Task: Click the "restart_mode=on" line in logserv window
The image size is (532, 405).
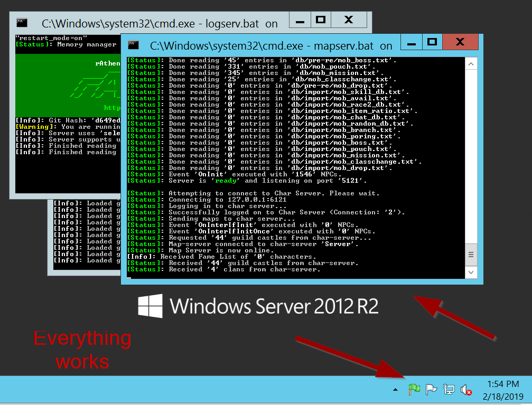Action: pos(51,38)
